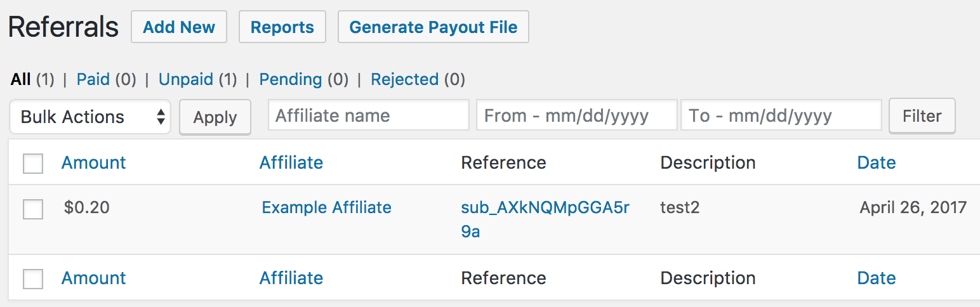Tick the select-all checkbox in header row
This screenshot has height=307, width=980.
pos(33,163)
